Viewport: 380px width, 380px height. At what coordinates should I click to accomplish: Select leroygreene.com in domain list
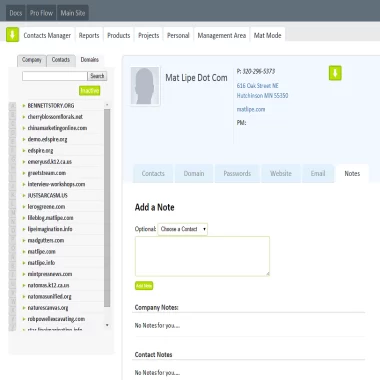(x=46, y=207)
